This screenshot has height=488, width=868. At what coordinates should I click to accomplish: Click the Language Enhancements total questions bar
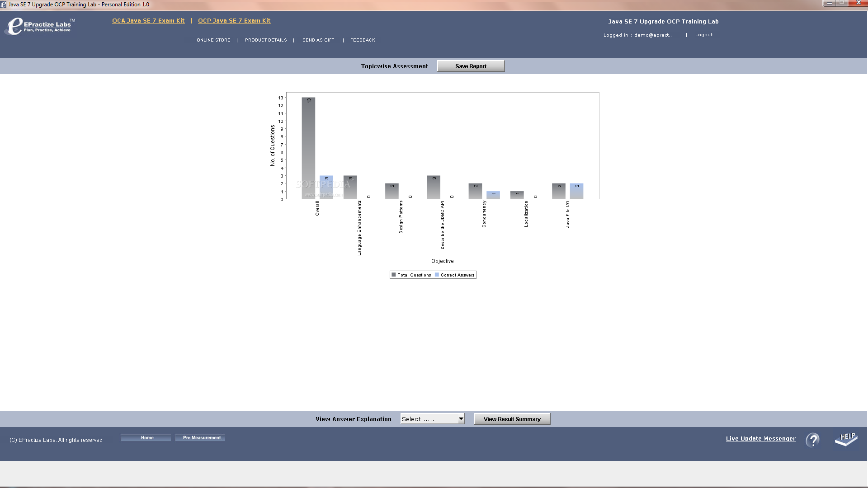[x=350, y=187]
